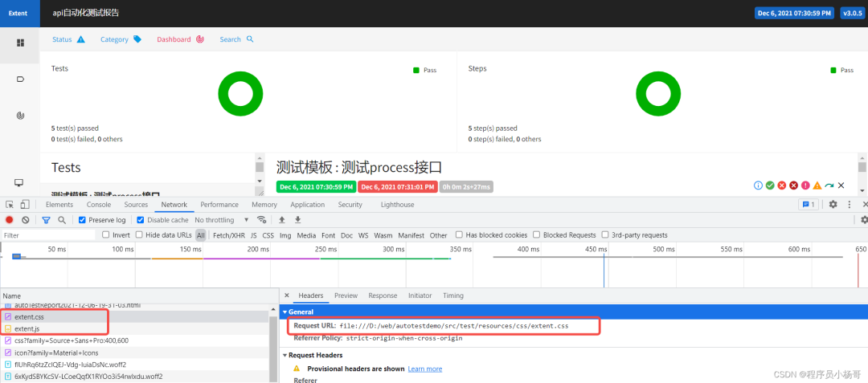Click the monitor icon in the Extent sidebar

click(19, 182)
